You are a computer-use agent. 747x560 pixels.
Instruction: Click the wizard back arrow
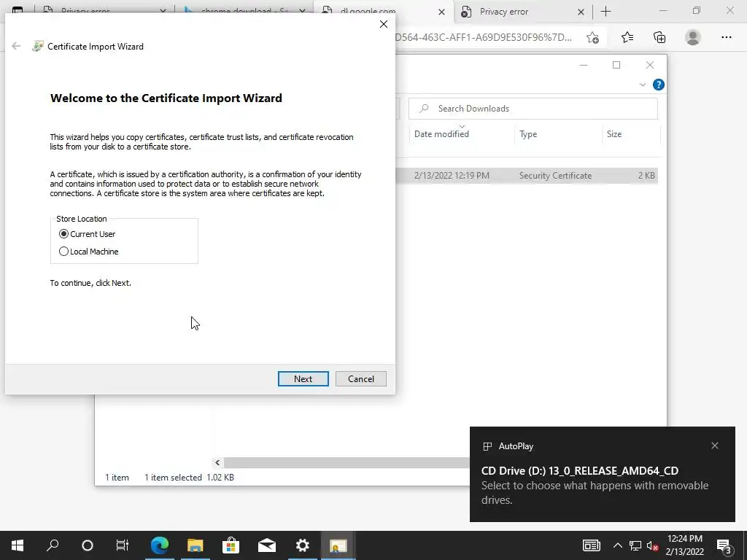[x=16, y=46]
